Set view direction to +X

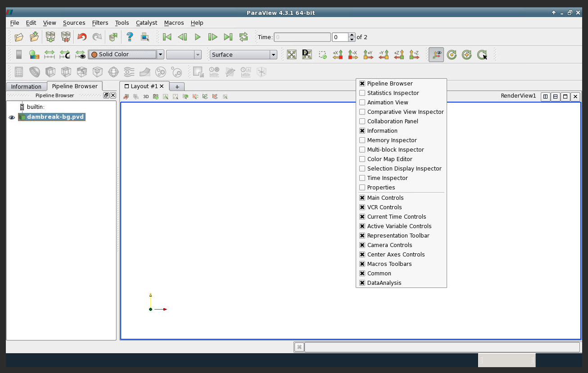coord(338,54)
